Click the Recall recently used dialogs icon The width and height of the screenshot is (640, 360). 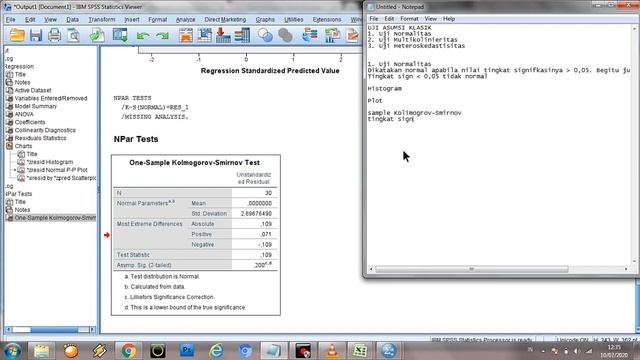120,36
